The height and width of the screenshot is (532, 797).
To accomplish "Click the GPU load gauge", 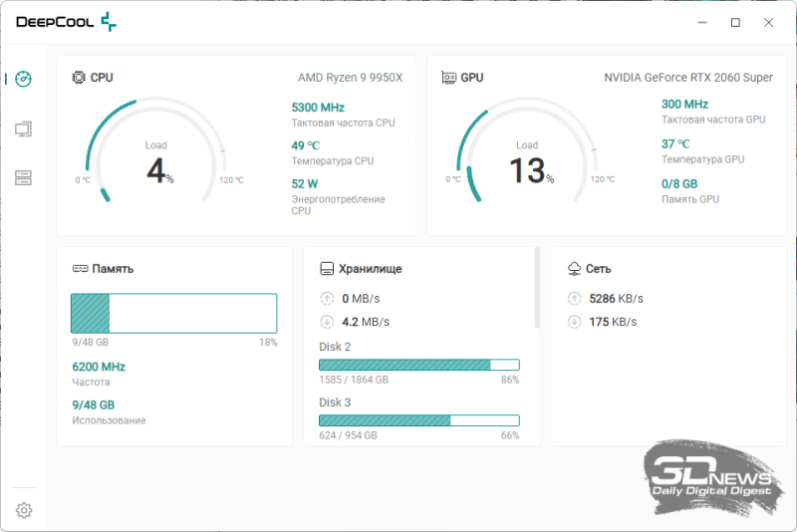I will [x=527, y=150].
